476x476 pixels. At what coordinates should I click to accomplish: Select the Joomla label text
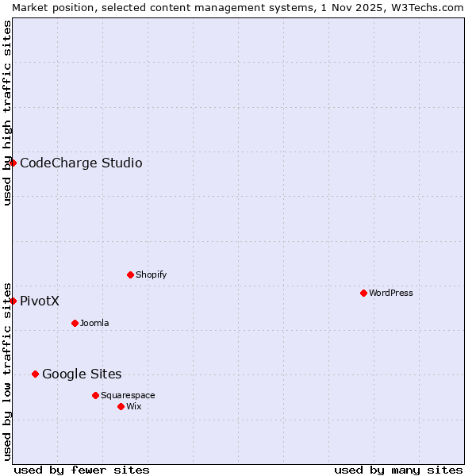coord(94,324)
